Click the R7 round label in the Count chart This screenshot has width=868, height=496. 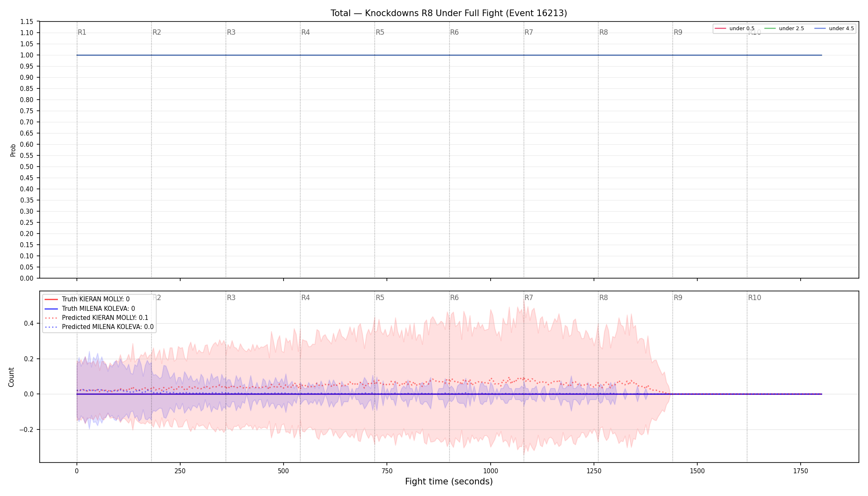click(x=529, y=298)
